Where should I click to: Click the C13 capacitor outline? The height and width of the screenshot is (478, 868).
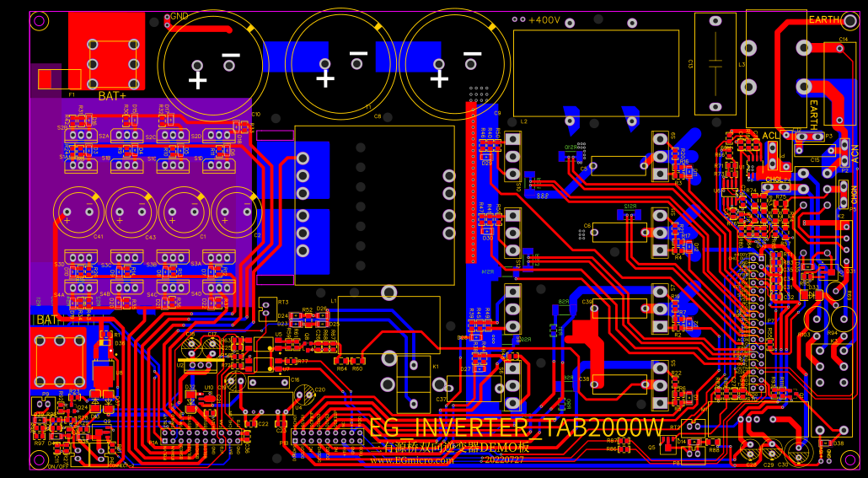[x=715, y=64]
